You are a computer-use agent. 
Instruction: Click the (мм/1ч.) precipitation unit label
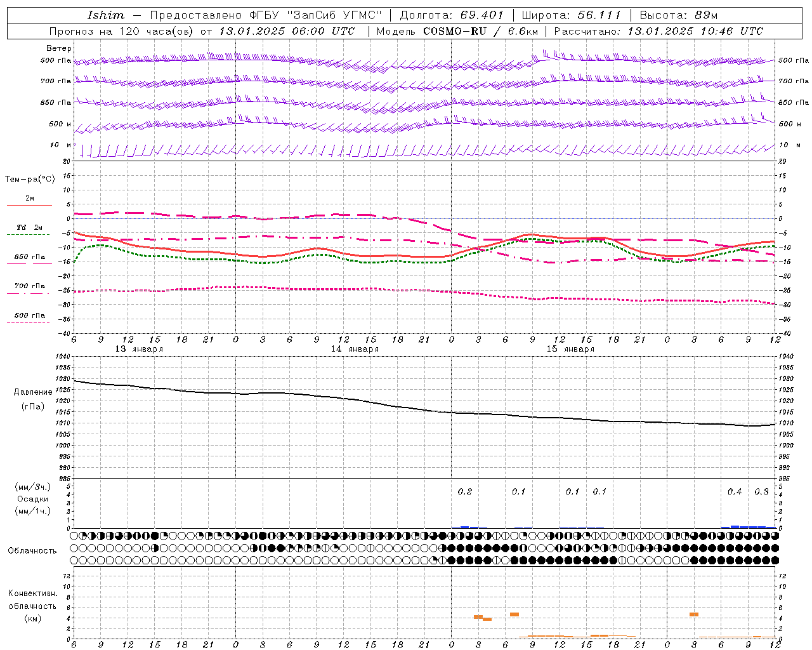[32, 511]
